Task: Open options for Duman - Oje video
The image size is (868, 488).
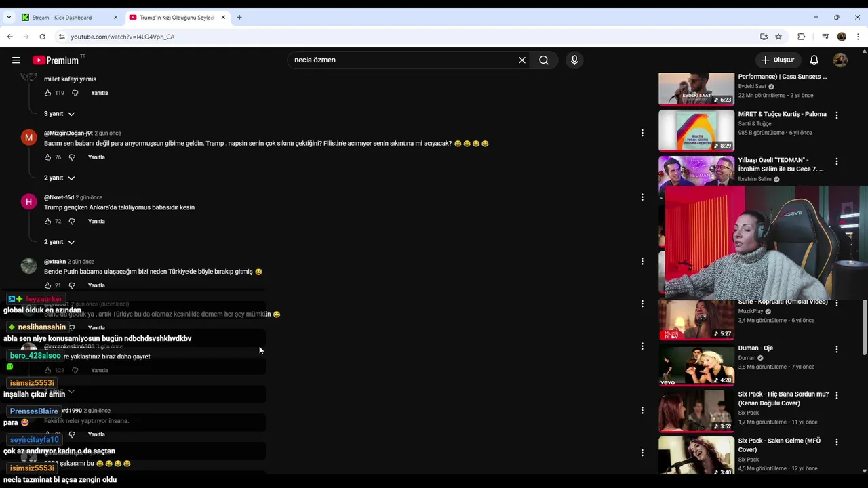Action: pyautogui.click(x=837, y=349)
